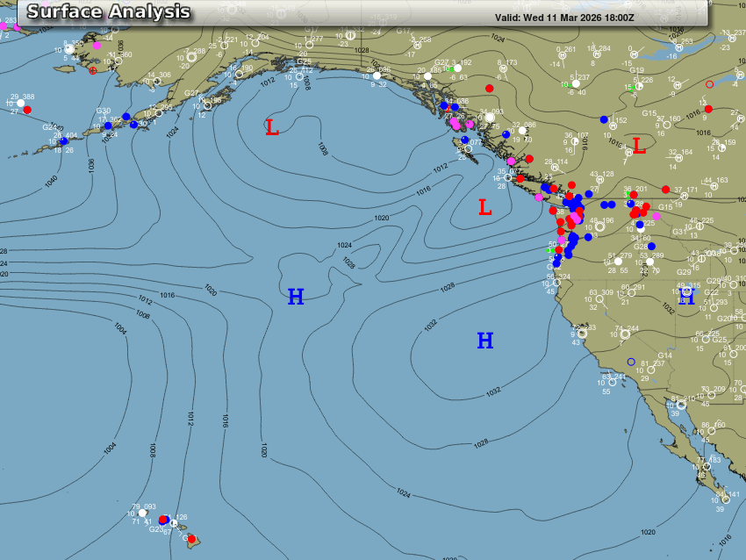This screenshot has height=560, width=746.
Task: Click the red L over interior western Canada
Action: point(639,147)
